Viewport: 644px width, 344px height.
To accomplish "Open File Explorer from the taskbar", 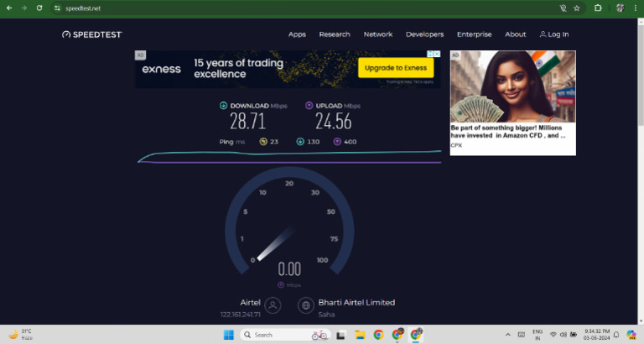I will coord(360,335).
